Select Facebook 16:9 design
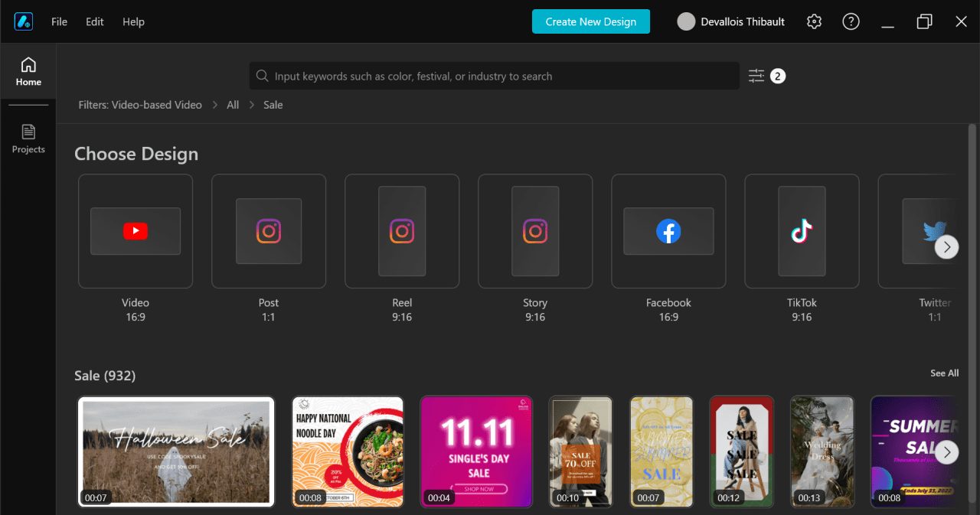 point(668,231)
